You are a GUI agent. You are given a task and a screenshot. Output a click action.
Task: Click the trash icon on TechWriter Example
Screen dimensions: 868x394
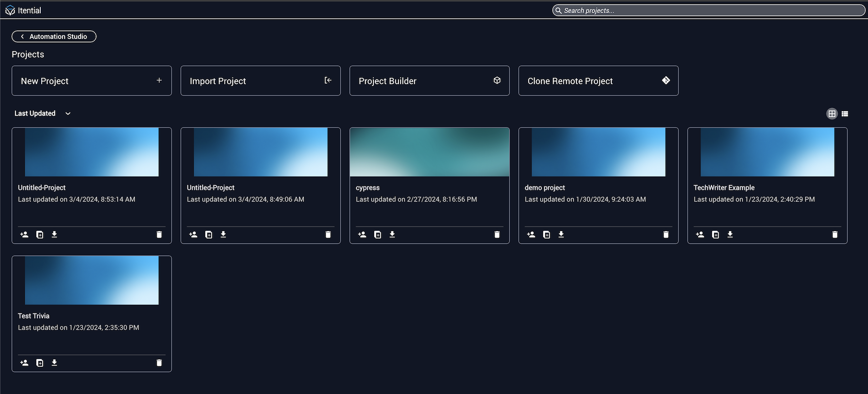click(x=835, y=235)
